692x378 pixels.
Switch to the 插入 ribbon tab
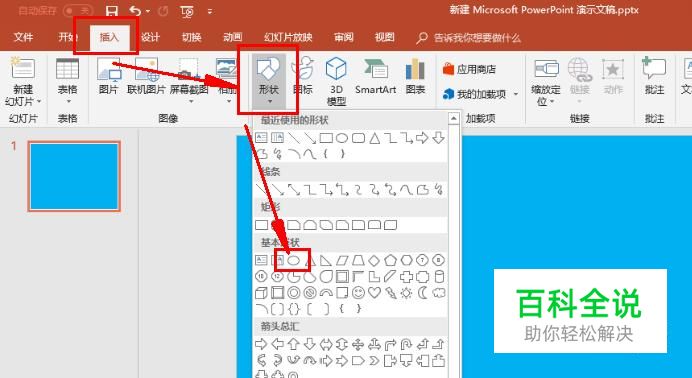[109, 37]
